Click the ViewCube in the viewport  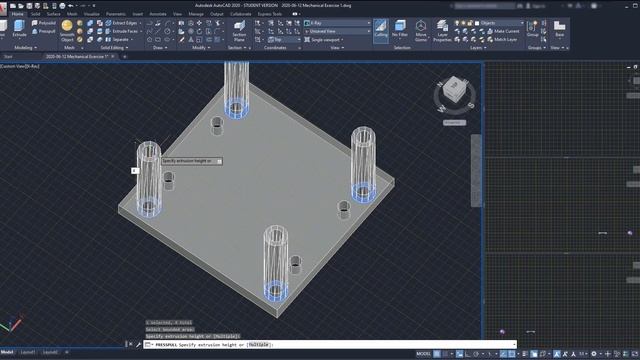coord(454,89)
